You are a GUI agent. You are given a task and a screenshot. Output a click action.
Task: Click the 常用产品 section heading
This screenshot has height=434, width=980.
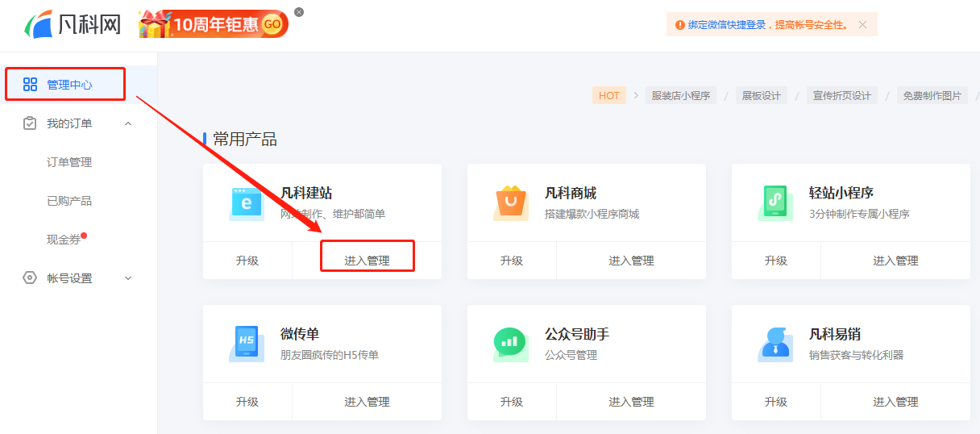[245, 140]
